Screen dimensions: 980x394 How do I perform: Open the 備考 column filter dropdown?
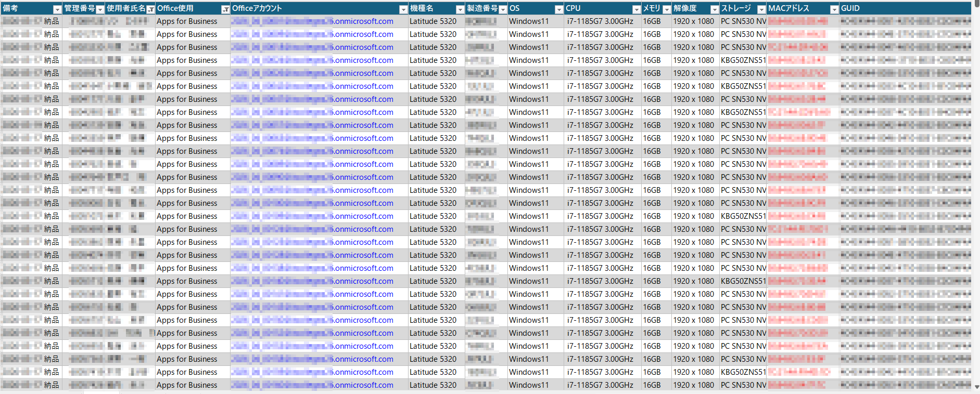tap(57, 9)
